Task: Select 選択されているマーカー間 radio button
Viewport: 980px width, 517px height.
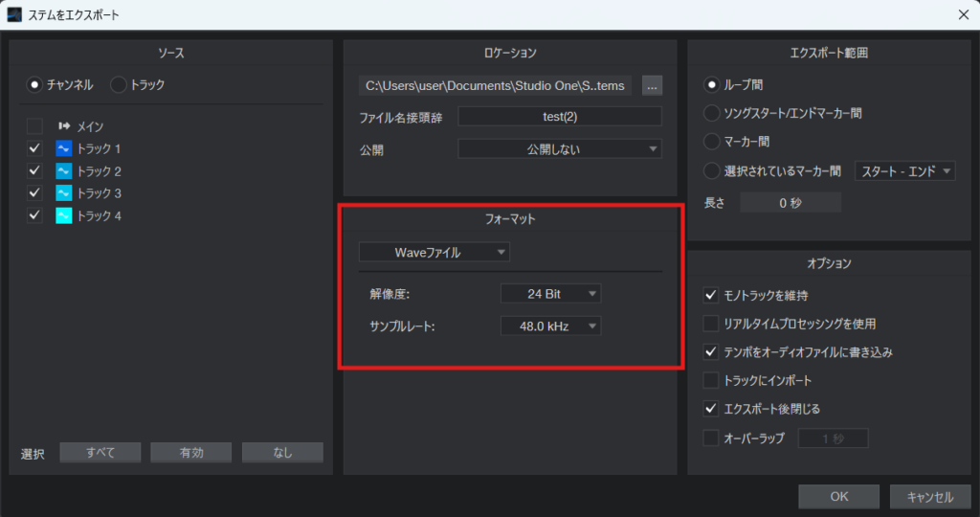Action: click(711, 170)
